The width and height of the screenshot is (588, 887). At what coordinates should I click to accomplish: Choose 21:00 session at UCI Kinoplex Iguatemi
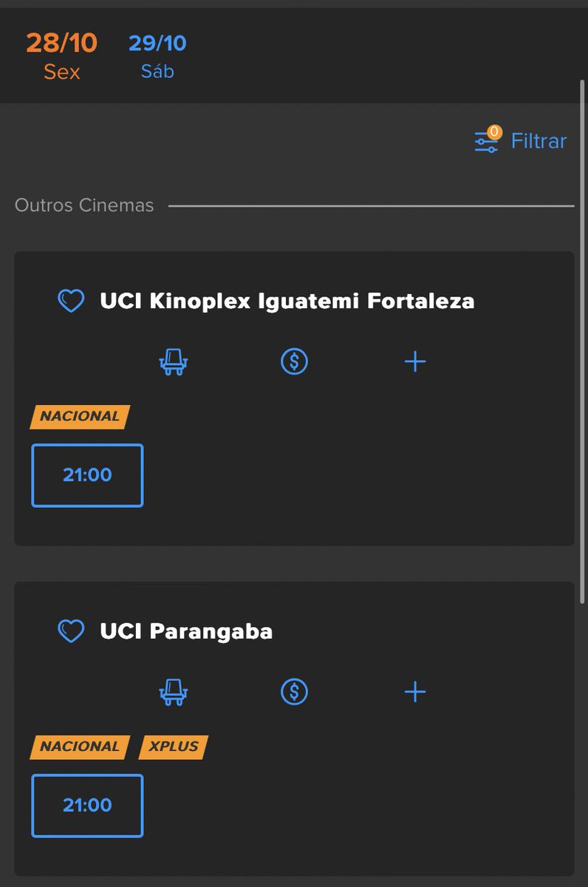[x=87, y=475]
